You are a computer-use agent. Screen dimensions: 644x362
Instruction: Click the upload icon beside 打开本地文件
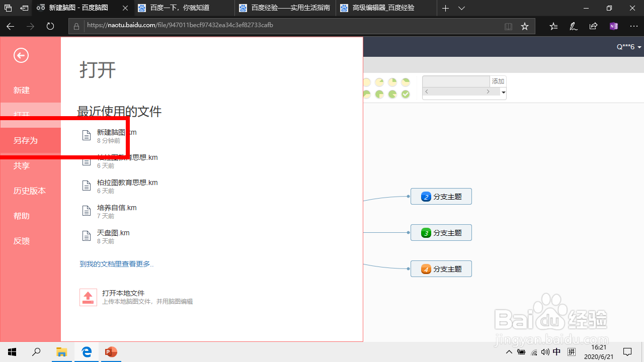point(88,297)
